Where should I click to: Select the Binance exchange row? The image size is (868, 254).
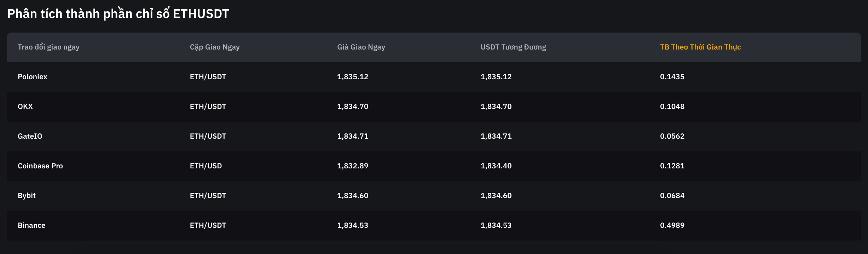31,225
